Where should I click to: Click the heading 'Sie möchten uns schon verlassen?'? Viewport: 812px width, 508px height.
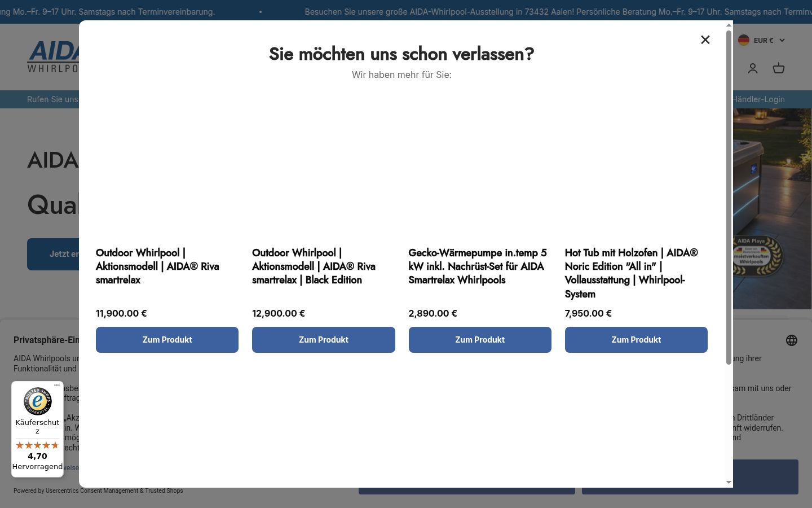[401, 54]
